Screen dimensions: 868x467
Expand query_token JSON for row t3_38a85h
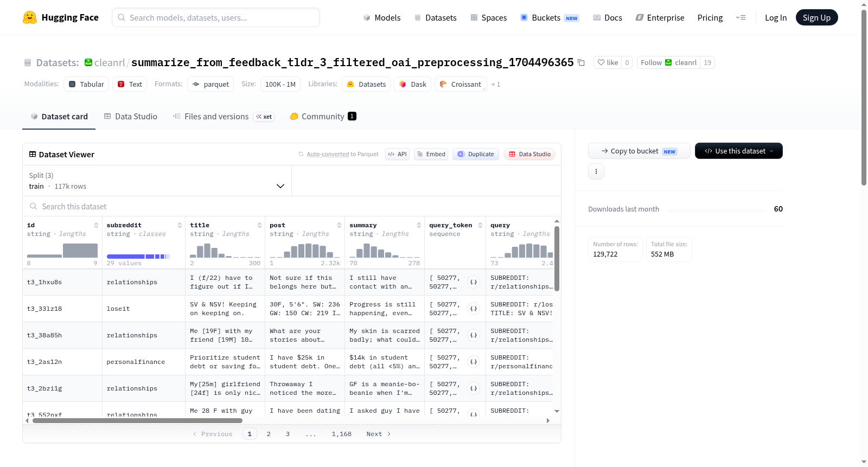(474, 335)
